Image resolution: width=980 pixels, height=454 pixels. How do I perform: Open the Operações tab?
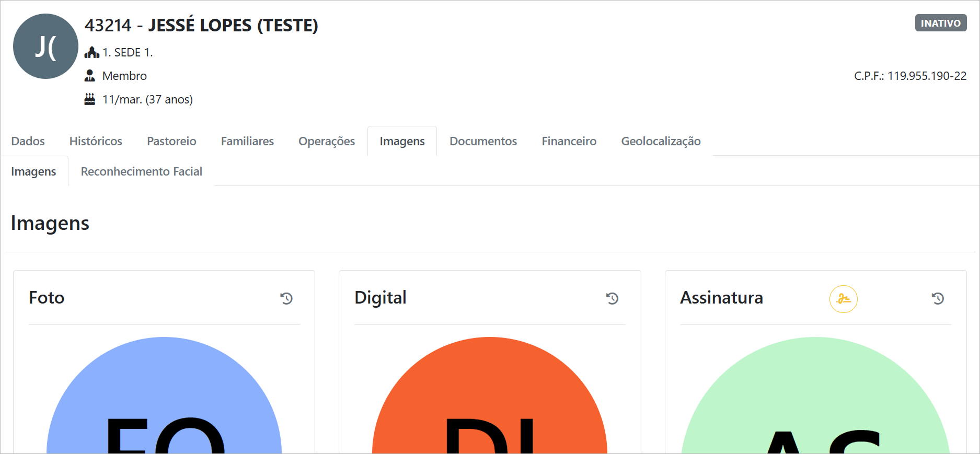click(x=327, y=141)
